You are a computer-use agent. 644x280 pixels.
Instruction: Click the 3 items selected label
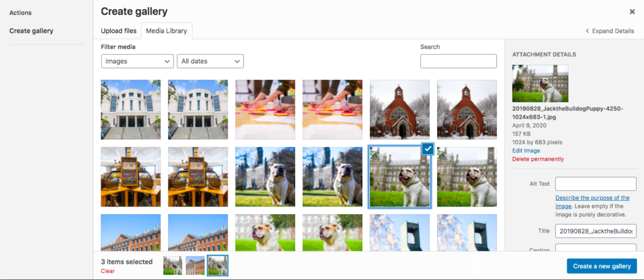126,262
